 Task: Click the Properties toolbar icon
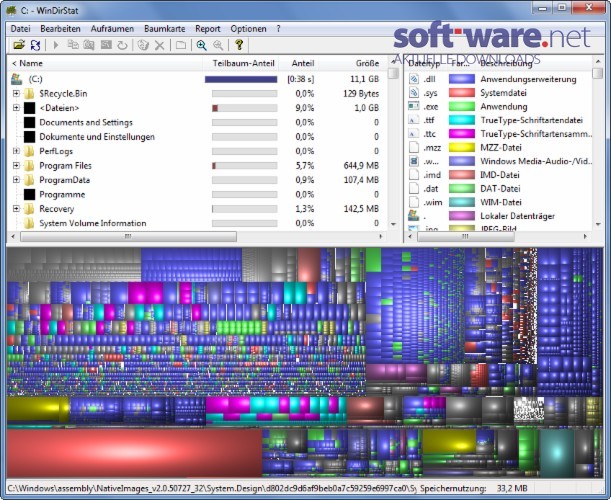coord(180,45)
